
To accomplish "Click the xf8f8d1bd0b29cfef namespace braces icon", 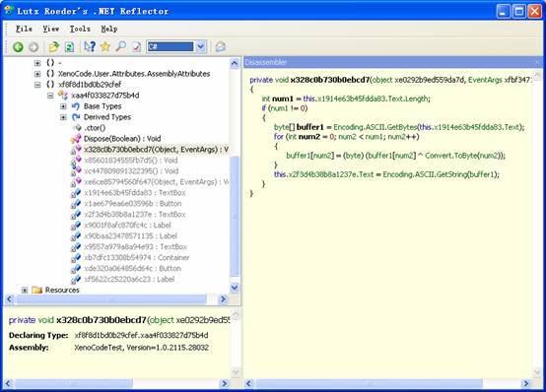I will 50,85.
